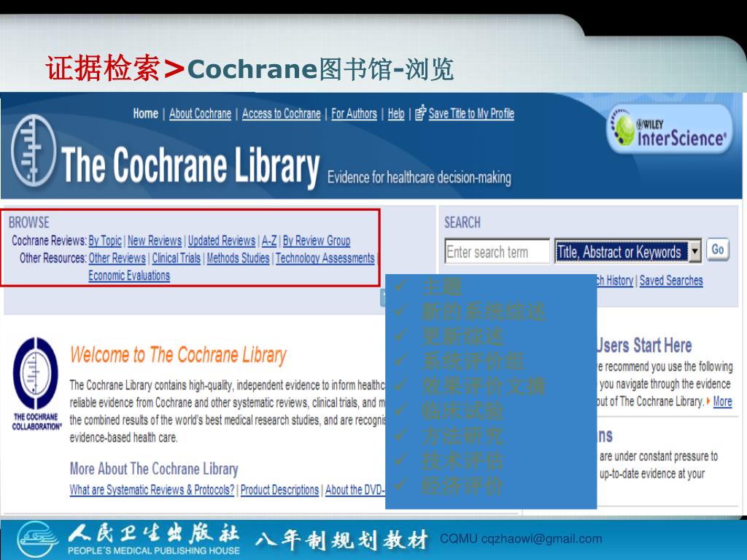This screenshot has height=560, width=747.
Task: Click the Save Title profile icon
Action: (420, 113)
